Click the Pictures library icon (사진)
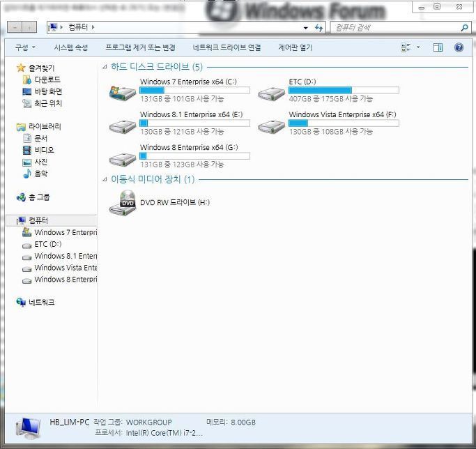476x449 pixels. 27,162
